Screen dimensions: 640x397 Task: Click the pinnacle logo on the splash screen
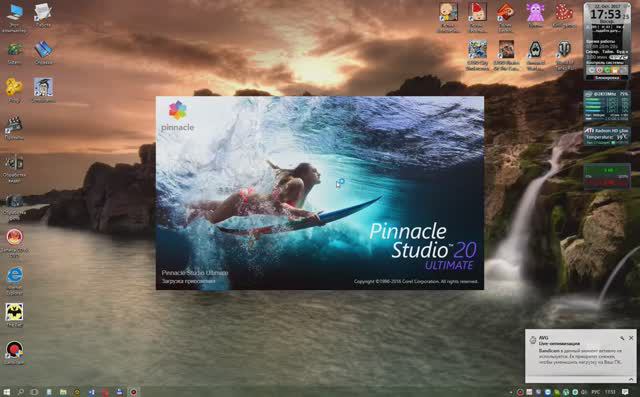178,116
